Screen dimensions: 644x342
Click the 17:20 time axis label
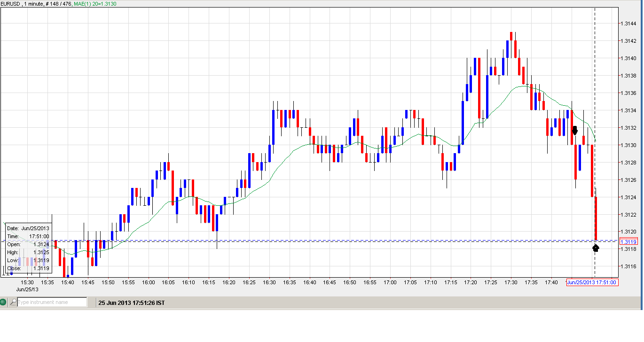(471, 282)
